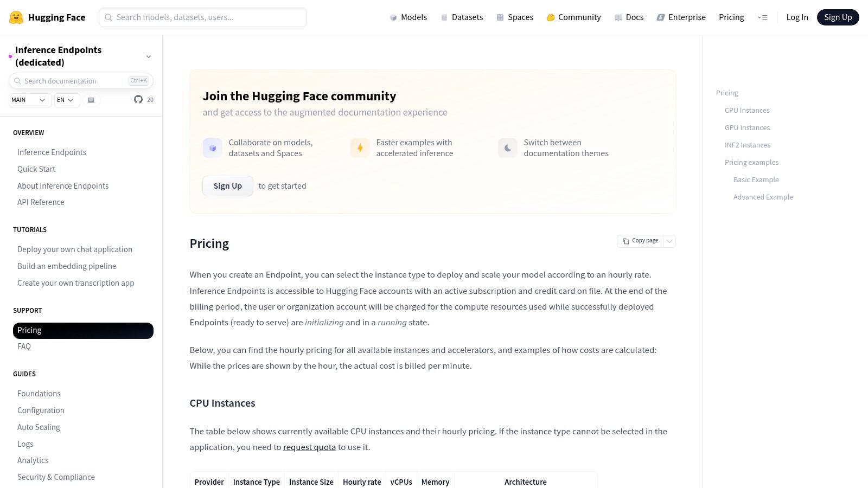Collapse the Inference Endpoints (dedicated) selector
Screen dimensions: 868x488
point(149,56)
